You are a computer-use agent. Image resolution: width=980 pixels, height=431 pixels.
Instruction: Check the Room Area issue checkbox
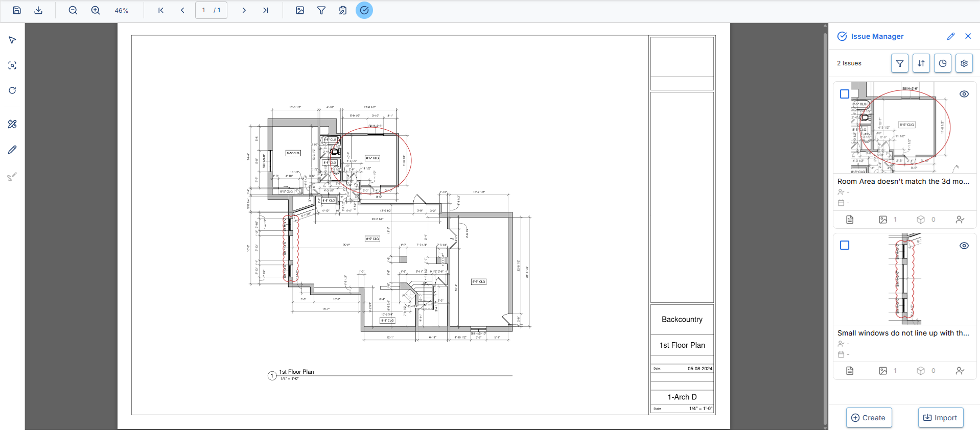845,94
